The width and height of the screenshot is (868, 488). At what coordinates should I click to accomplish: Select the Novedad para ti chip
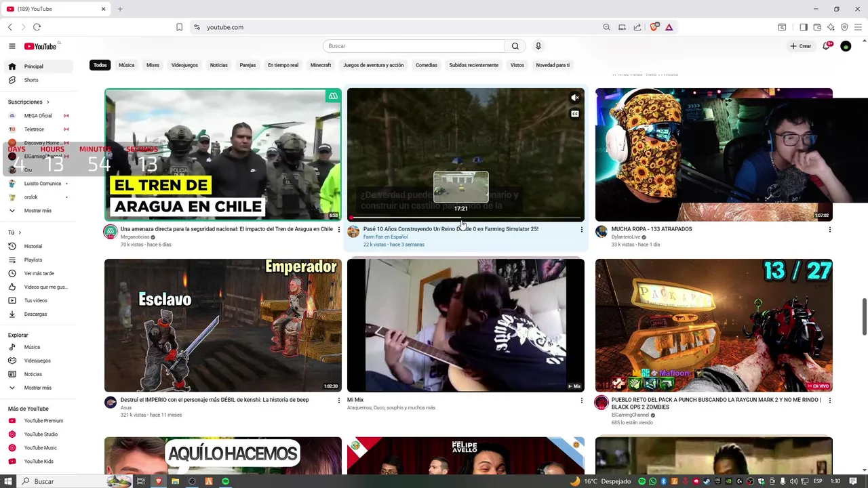(553, 65)
